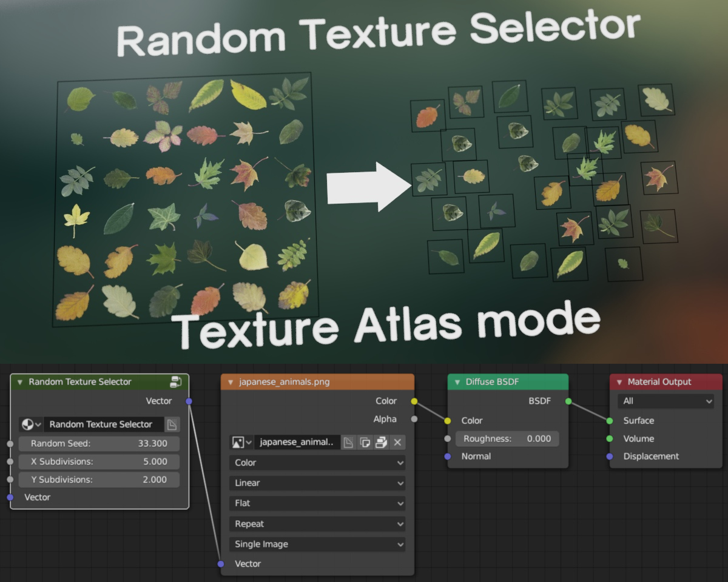Collapse the Random Texture Selector node
This screenshot has height=582, width=728.
tap(20, 382)
